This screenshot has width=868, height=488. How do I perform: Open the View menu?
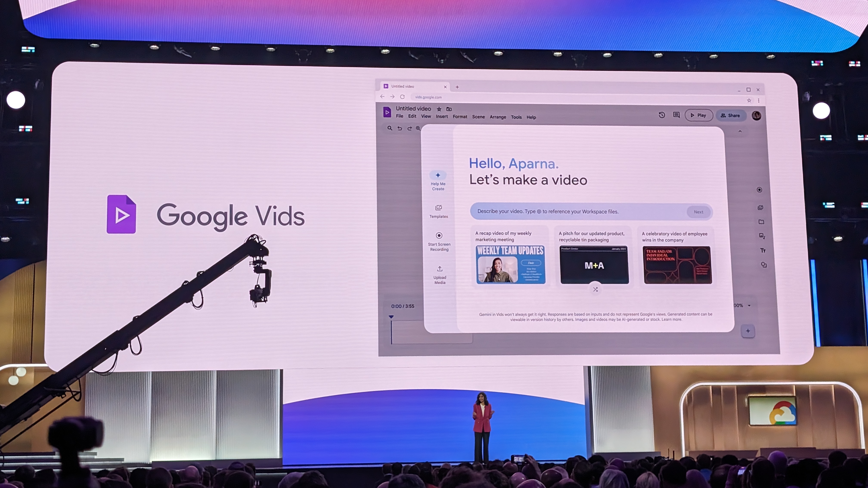point(426,116)
